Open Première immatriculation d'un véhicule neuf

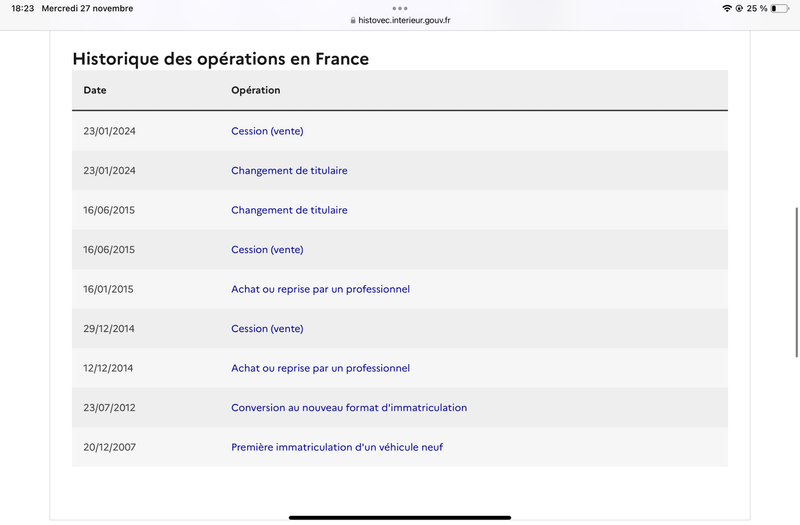337,447
